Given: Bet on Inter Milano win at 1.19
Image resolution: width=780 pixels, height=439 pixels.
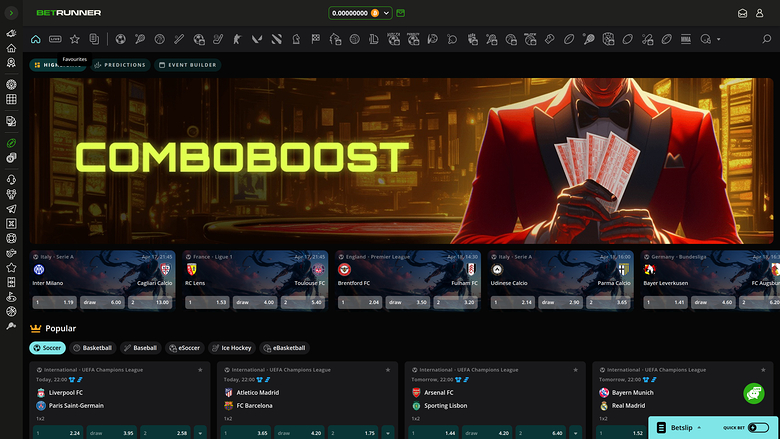Looking at the screenshot, I should point(55,302).
